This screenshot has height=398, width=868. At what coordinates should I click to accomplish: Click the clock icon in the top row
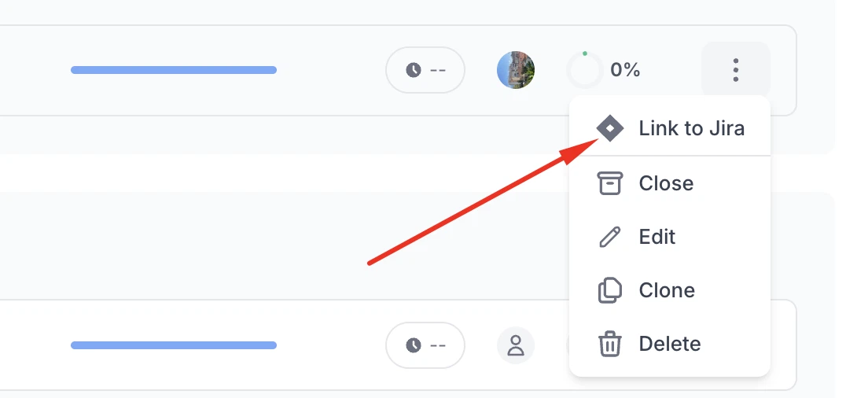tap(414, 70)
